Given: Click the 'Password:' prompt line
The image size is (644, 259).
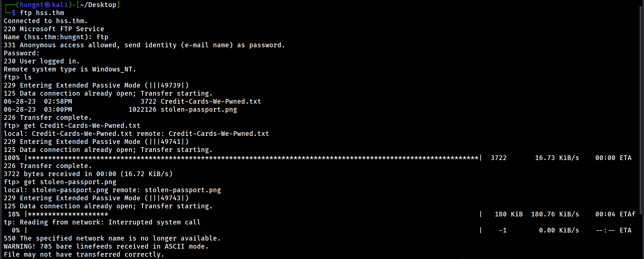Looking at the screenshot, I should 21,53.
